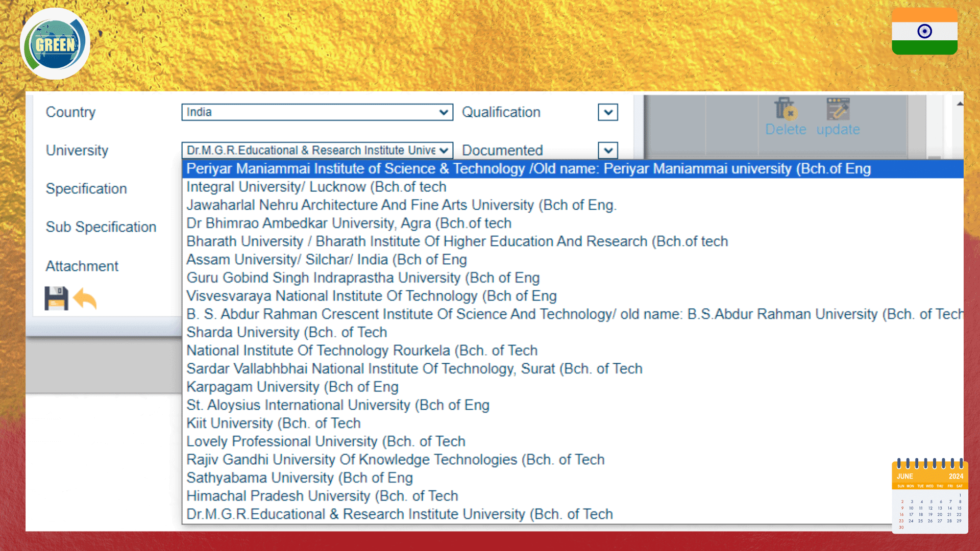The height and width of the screenshot is (551, 980).
Task: Pick Sathyabama University from dropdown
Action: pyautogui.click(x=299, y=478)
